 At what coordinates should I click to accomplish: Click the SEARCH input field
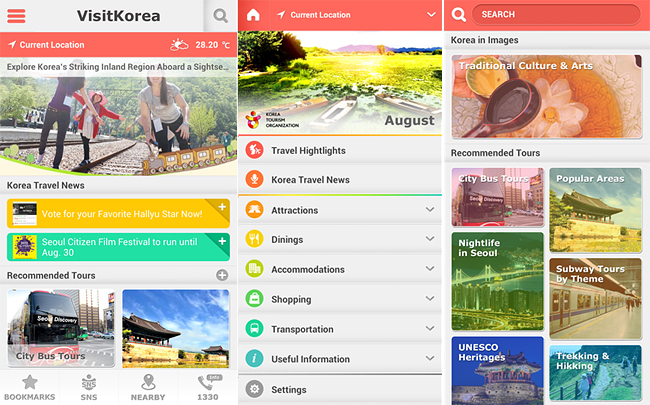pyautogui.click(x=556, y=15)
